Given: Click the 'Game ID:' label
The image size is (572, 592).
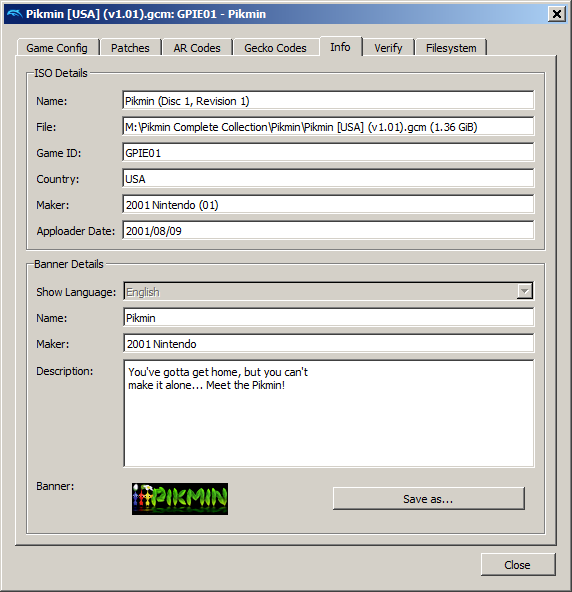Looking at the screenshot, I should tap(59, 153).
